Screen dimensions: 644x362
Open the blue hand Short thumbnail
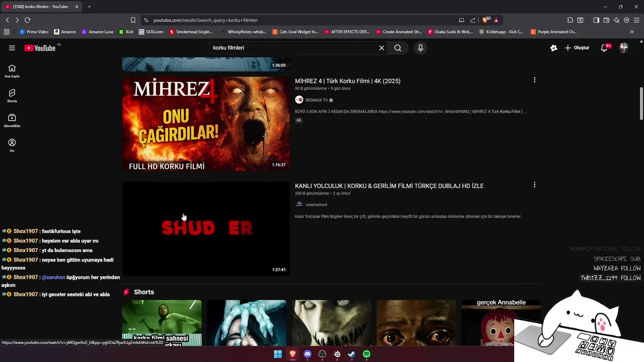(247, 323)
